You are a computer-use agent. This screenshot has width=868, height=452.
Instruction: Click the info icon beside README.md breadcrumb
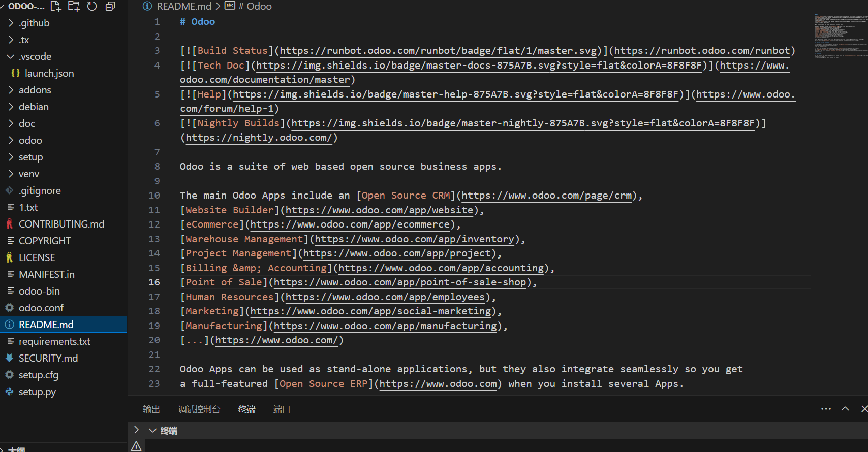point(147,6)
